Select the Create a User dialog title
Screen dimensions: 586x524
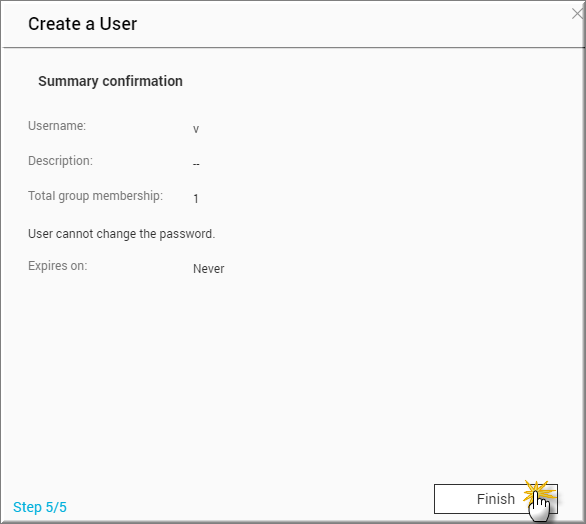tap(83, 24)
